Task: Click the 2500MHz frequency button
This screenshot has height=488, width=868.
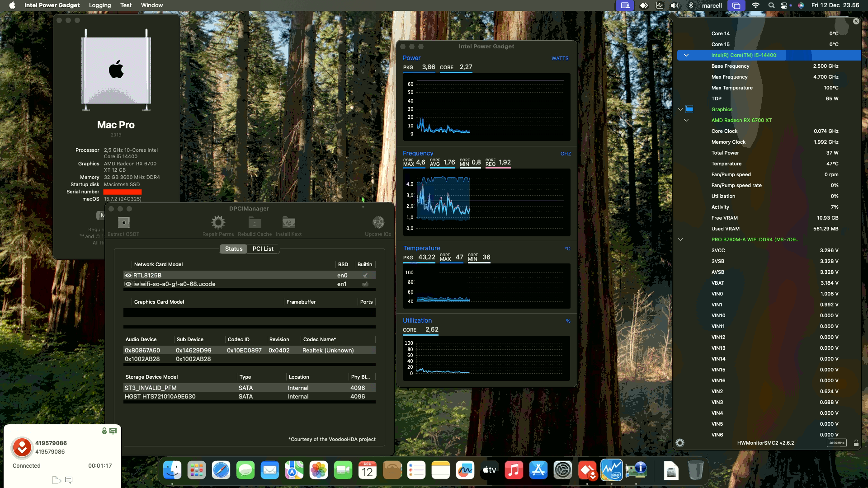Action: [836, 443]
